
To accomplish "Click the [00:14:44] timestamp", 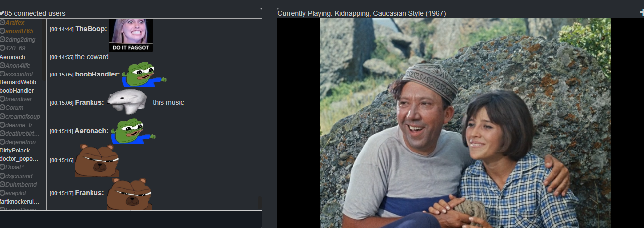I will [62, 30].
